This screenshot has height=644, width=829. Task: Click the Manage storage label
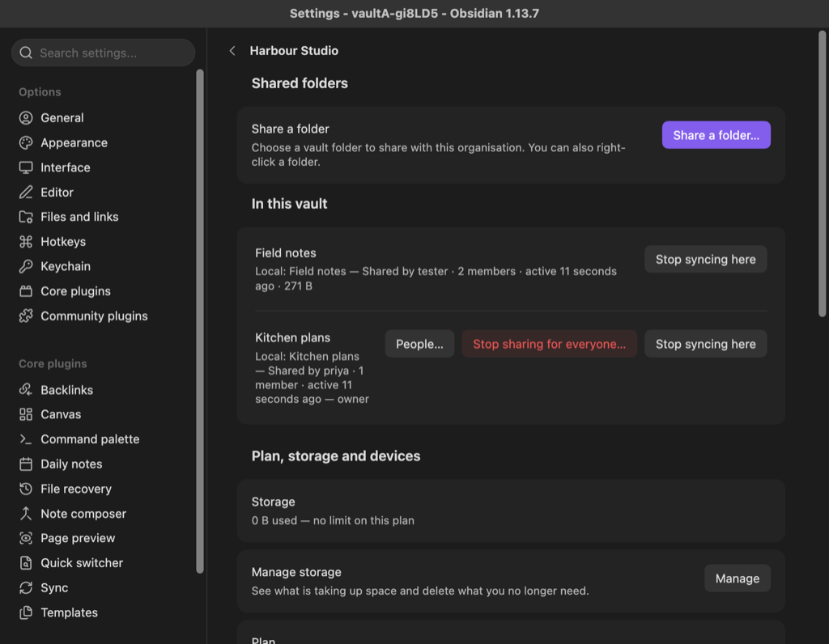[x=296, y=572]
